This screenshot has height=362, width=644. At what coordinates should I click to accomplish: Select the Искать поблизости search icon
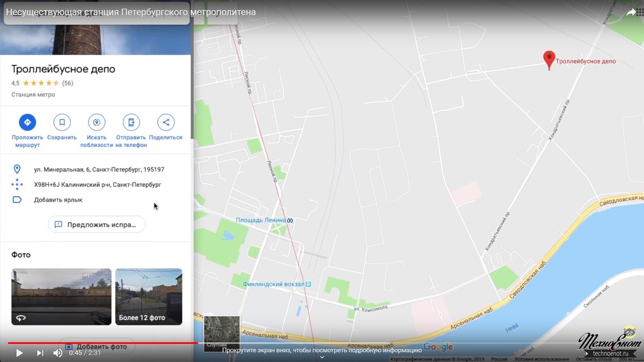pyautogui.click(x=97, y=122)
